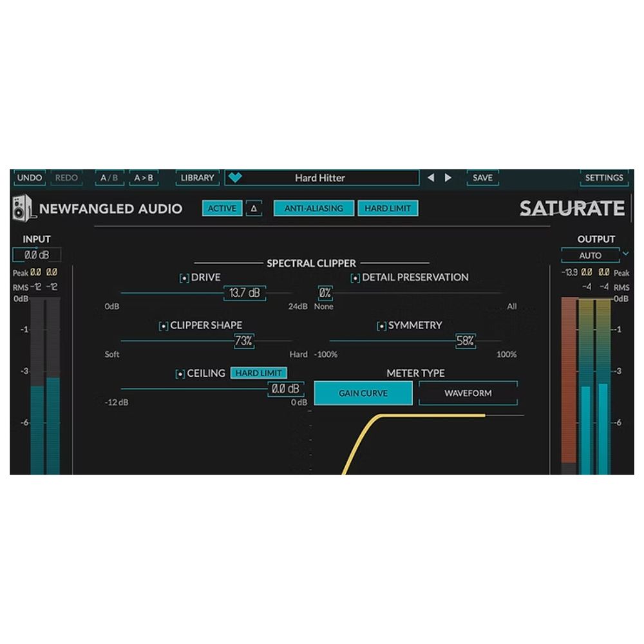
Task: Undo the last change
Action: [x=30, y=178]
